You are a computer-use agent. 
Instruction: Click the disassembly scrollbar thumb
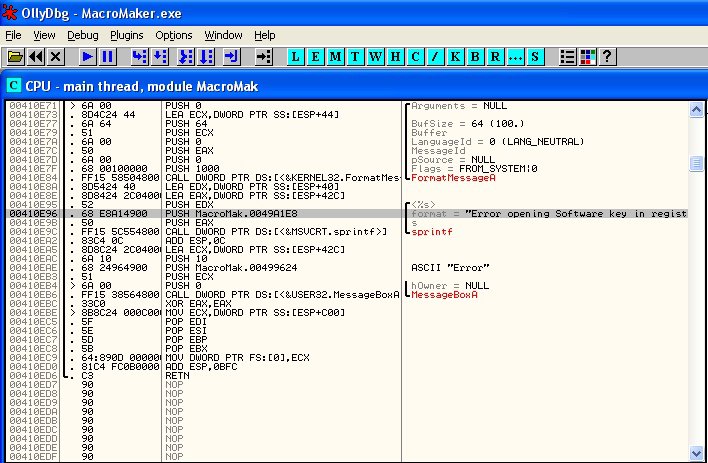coord(696,163)
